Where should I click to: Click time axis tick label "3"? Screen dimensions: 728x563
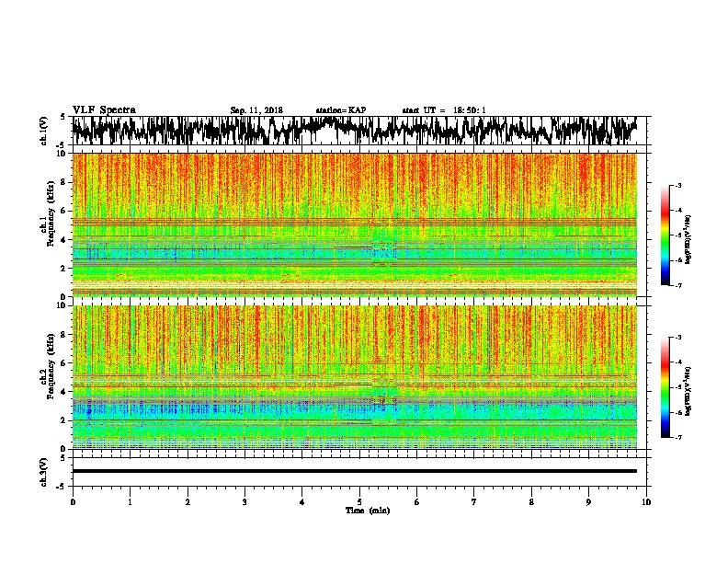click(x=245, y=501)
